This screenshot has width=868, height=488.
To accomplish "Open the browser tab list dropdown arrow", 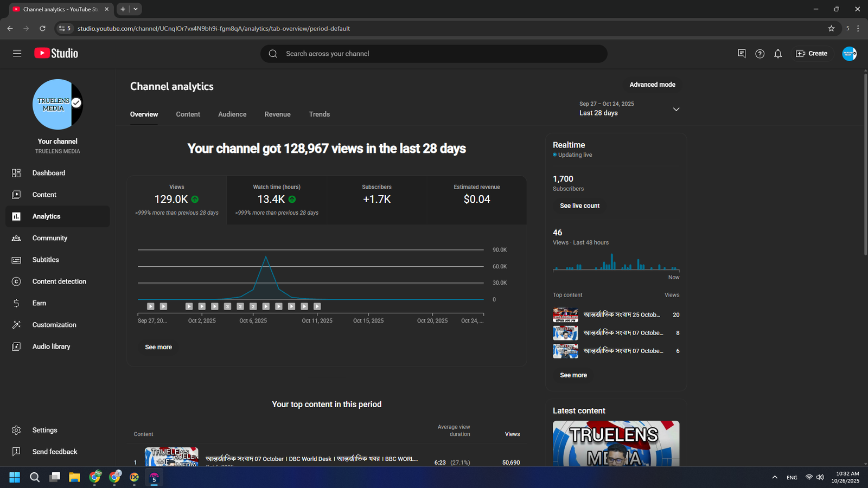I will (136, 9).
